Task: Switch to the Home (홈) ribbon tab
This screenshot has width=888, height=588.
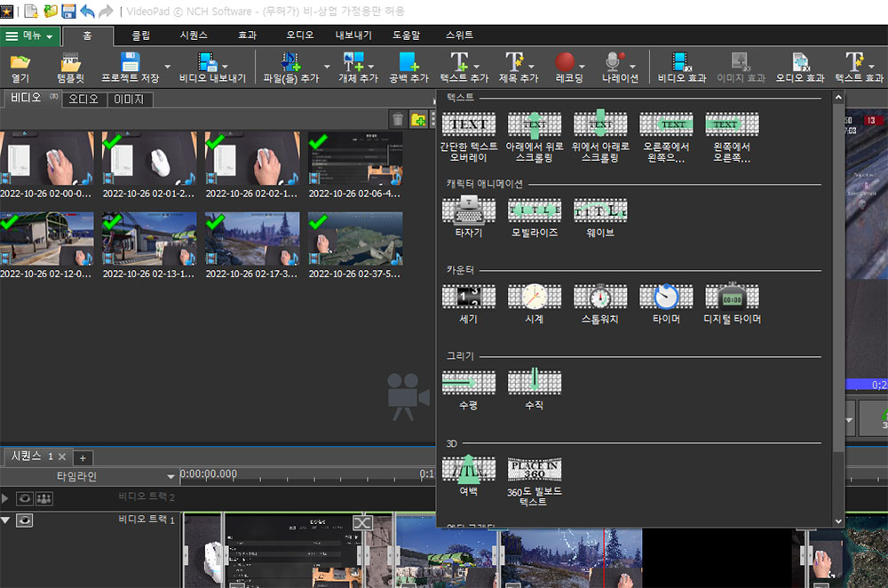Action: point(87,36)
